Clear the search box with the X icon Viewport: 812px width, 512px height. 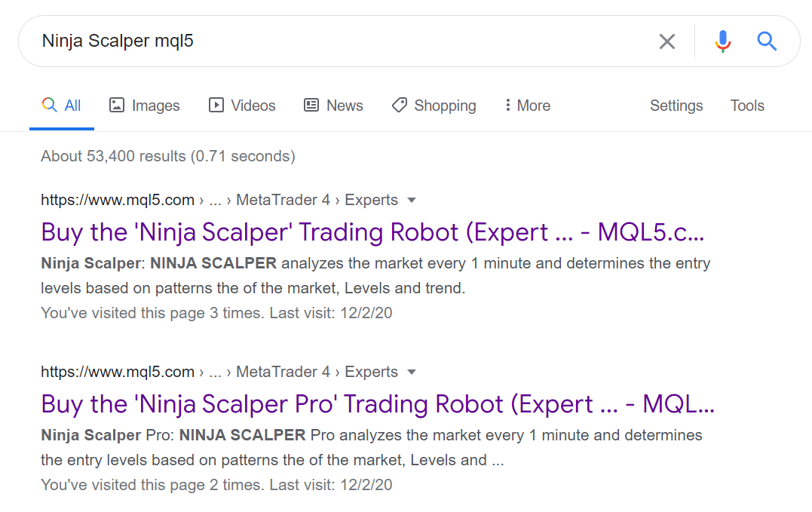[667, 41]
